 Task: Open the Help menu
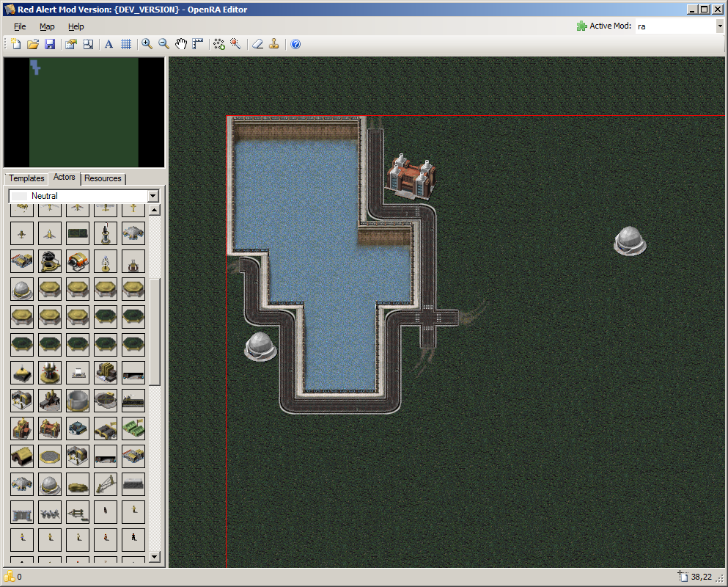coord(76,26)
